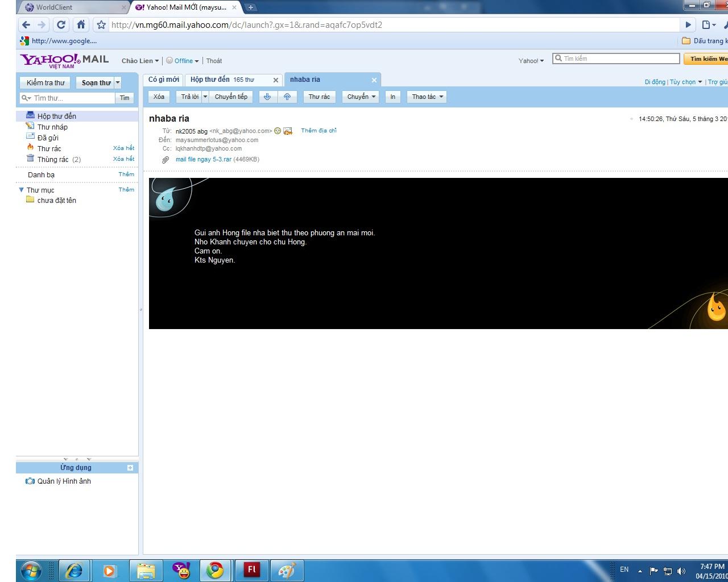The width and height of the screenshot is (728, 582).
Task: Print message with In button
Action: [x=392, y=97]
